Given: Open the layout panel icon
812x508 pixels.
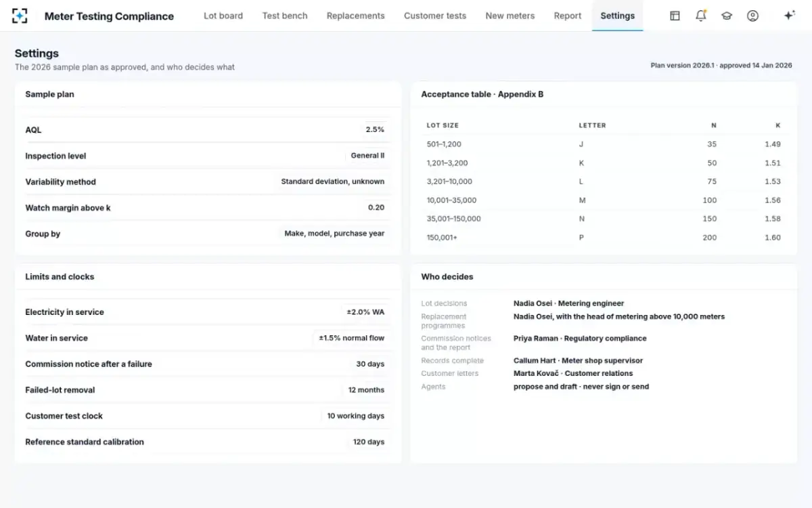Looking at the screenshot, I should pyautogui.click(x=675, y=16).
